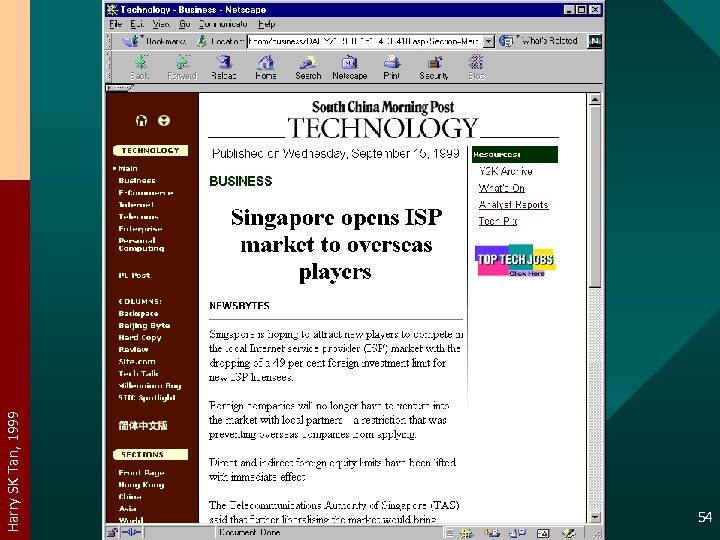
Task: Open the Location URL dropdown arrow
Action: pos(489,41)
